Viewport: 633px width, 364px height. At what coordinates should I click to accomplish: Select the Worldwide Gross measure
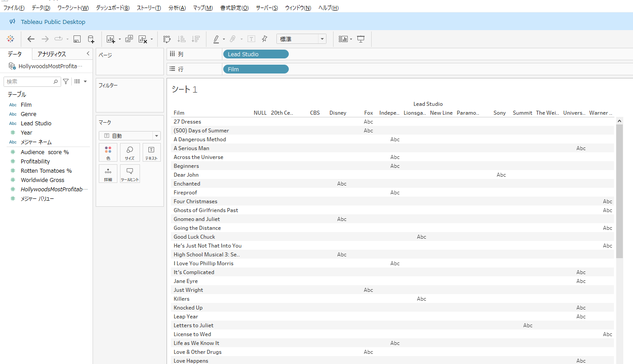tap(43, 180)
